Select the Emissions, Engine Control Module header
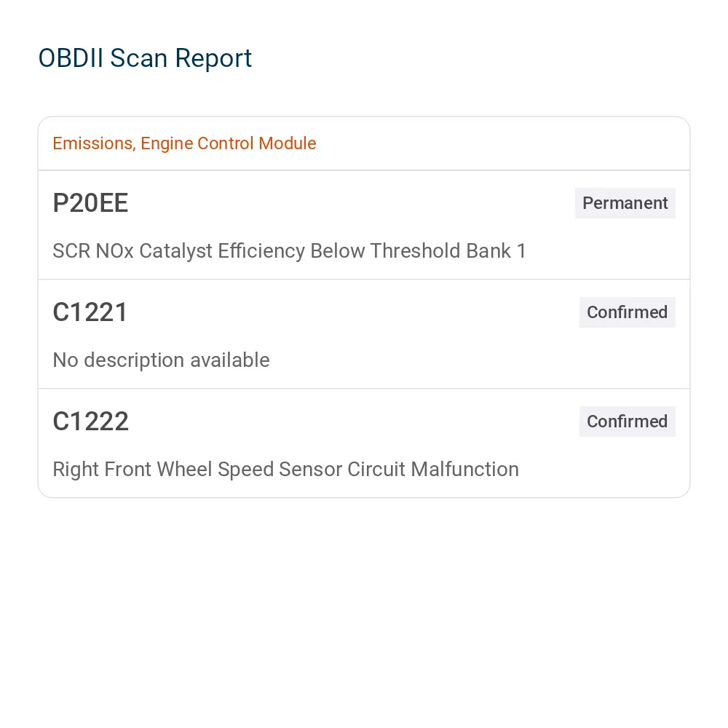728x728 pixels. coord(184,143)
